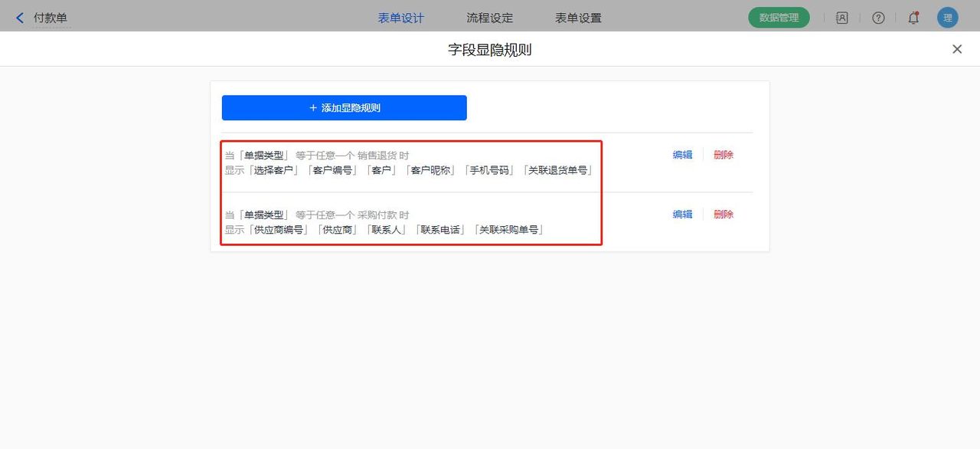Delete the 采购付款 display rule
The height and width of the screenshot is (449, 980).
[x=723, y=214]
